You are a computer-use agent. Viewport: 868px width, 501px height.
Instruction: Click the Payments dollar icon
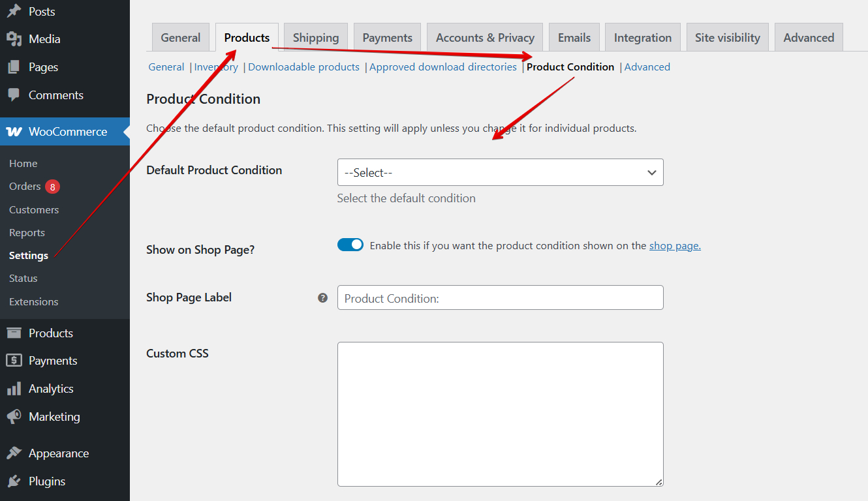[x=14, y=361]
